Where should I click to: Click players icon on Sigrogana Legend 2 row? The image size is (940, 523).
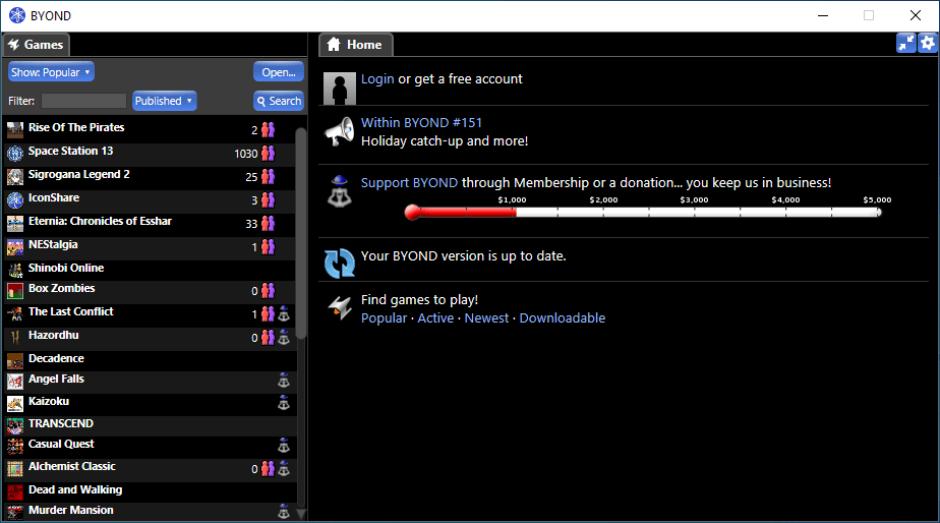268,176
